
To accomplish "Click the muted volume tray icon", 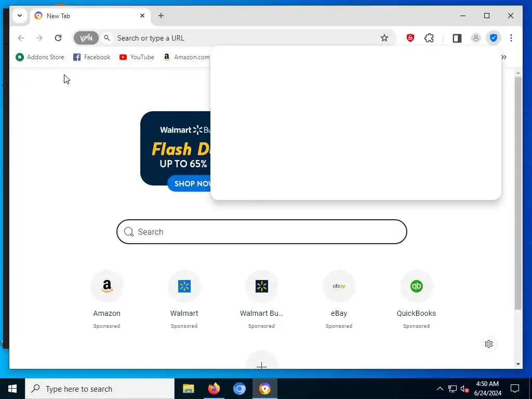I will pyautogui.click(x=464, y=389).
